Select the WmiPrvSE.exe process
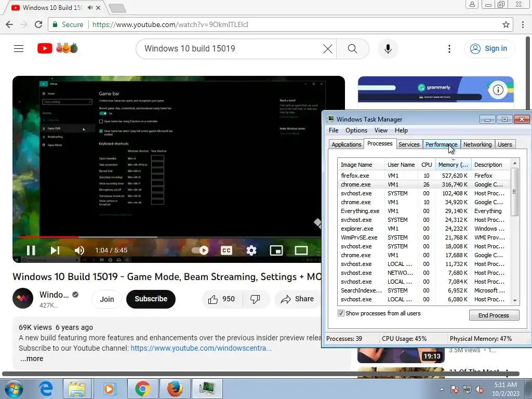 [x=424, y=237]
